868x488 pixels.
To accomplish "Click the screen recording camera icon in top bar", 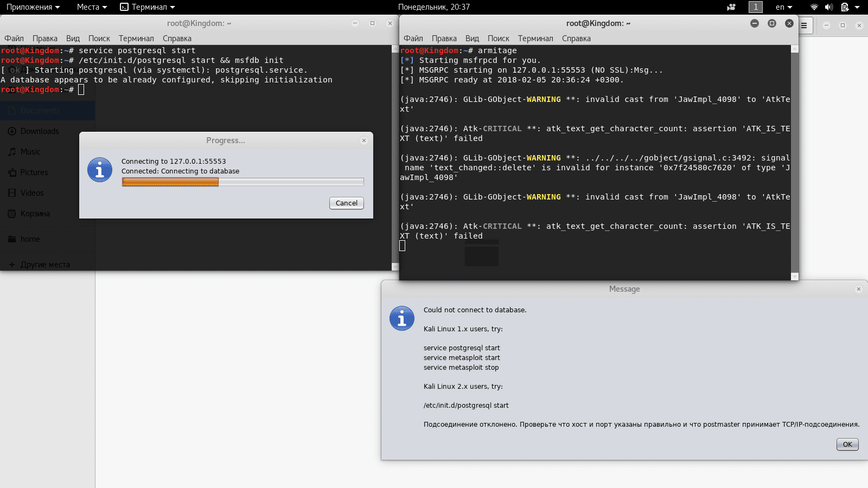I will tap(731, 7).
